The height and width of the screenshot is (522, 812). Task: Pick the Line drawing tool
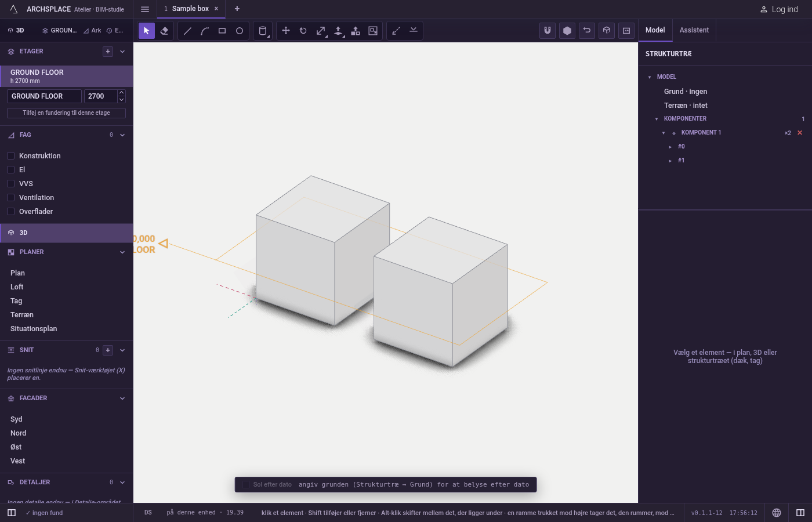tap(187, 31)
